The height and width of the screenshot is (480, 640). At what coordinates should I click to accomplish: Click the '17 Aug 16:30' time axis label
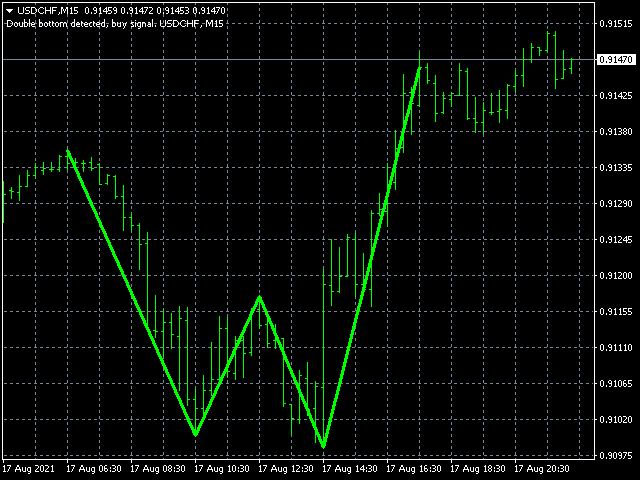tap(414, 469)
